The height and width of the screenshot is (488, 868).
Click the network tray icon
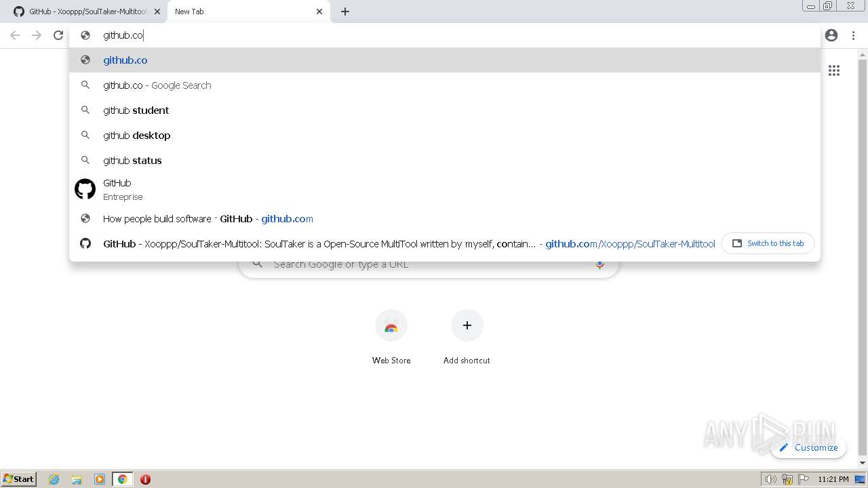click(x=787, y=479)
